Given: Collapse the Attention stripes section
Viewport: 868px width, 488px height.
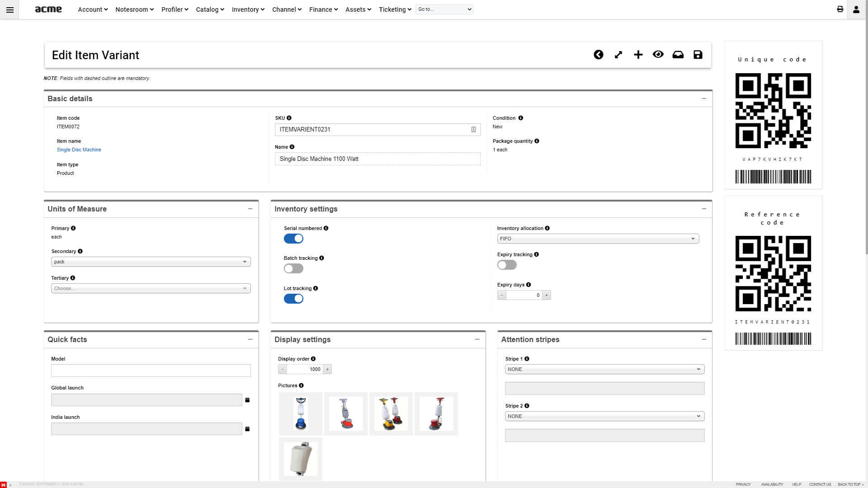Looking at the screenshot, I should coord(704,339).
